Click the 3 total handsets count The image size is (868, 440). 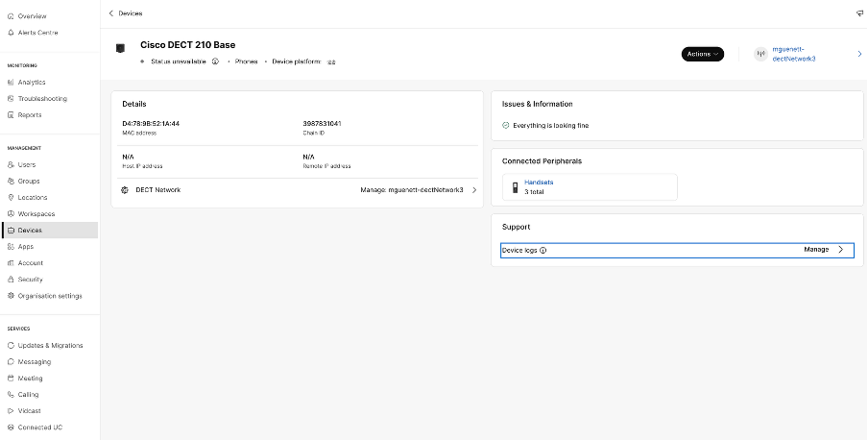point(534,192)
